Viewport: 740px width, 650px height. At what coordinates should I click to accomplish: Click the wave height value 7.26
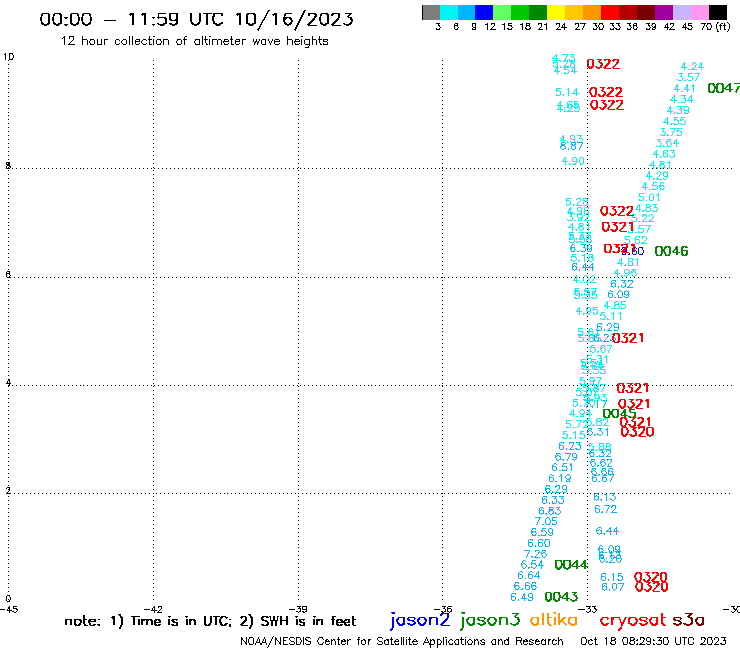click(x=536, y=554)
